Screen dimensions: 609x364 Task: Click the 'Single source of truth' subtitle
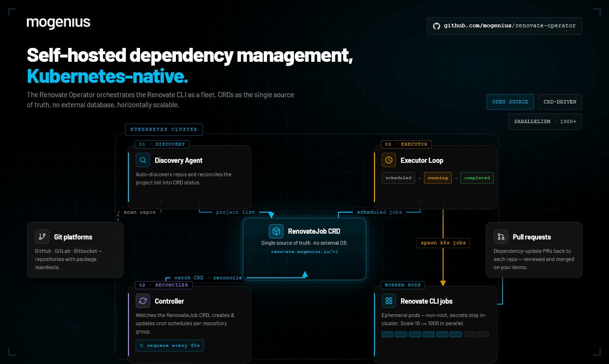304,243
